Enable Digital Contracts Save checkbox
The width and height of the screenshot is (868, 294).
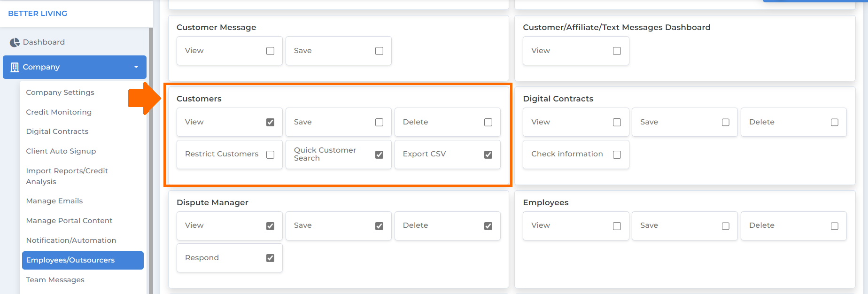coord(726,122)
